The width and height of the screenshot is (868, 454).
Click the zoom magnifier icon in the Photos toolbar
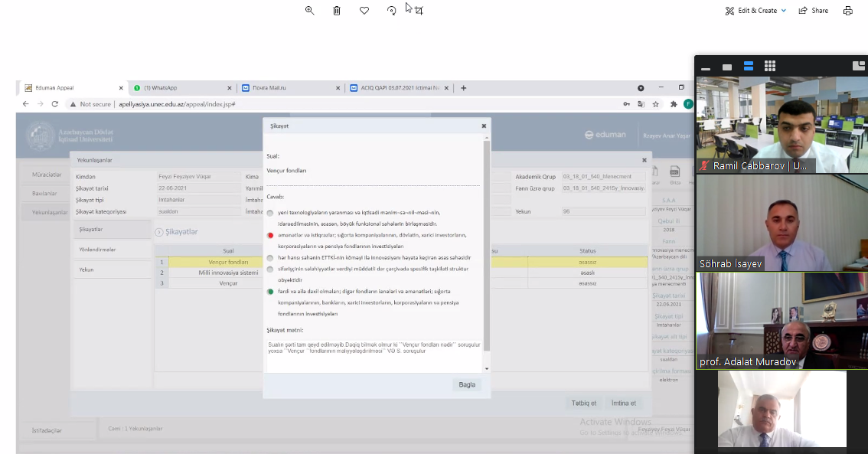click(309, 11)
